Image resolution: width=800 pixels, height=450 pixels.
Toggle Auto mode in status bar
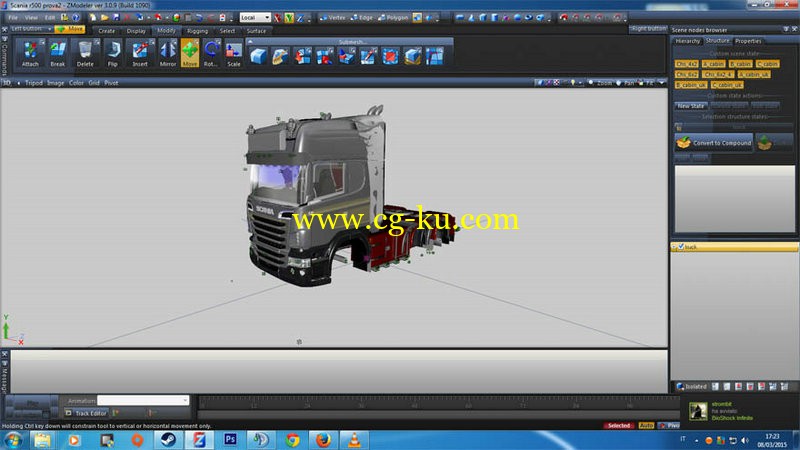pos(646,425)
